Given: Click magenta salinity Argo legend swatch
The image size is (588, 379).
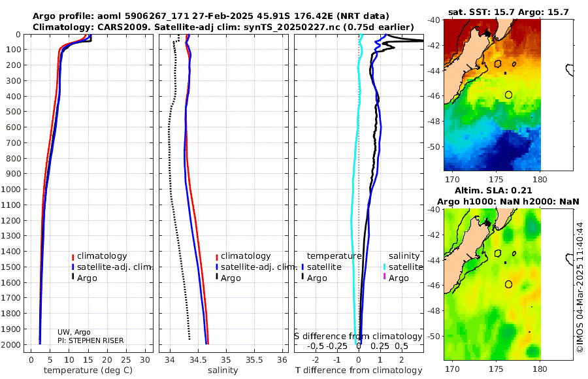Looking at the screenshot, I should coord(384,276).
